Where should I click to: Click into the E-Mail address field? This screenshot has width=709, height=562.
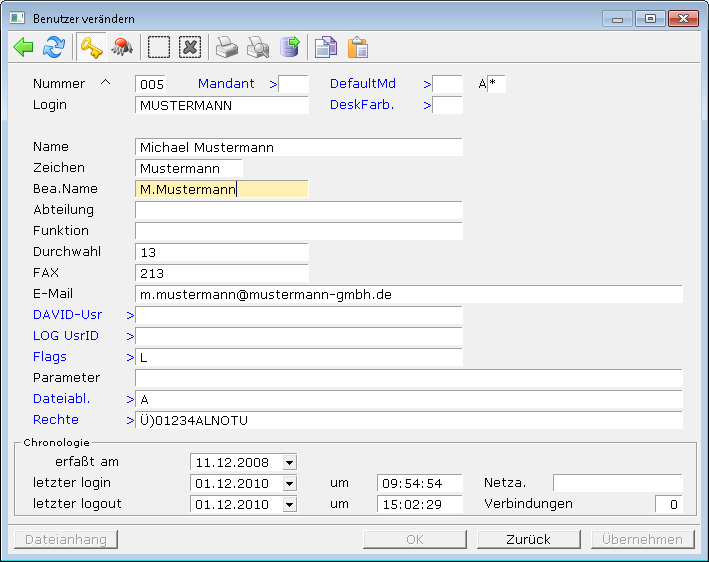coord(408,294)
